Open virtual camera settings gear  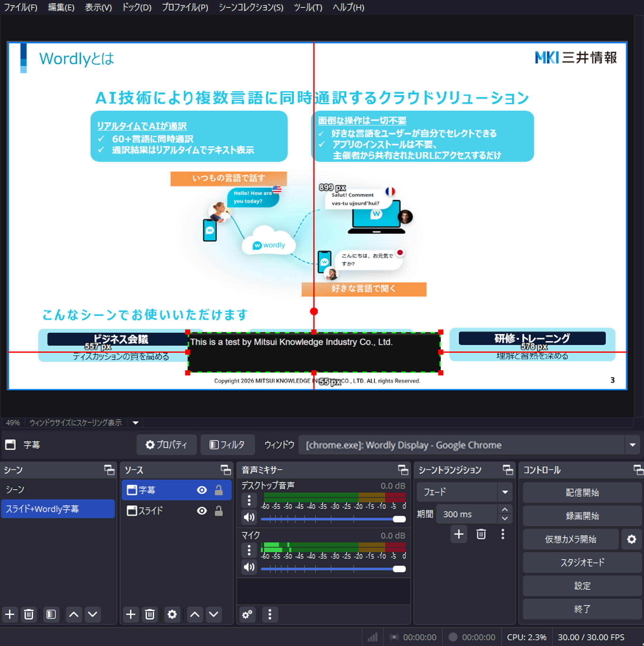click(631, 539)
